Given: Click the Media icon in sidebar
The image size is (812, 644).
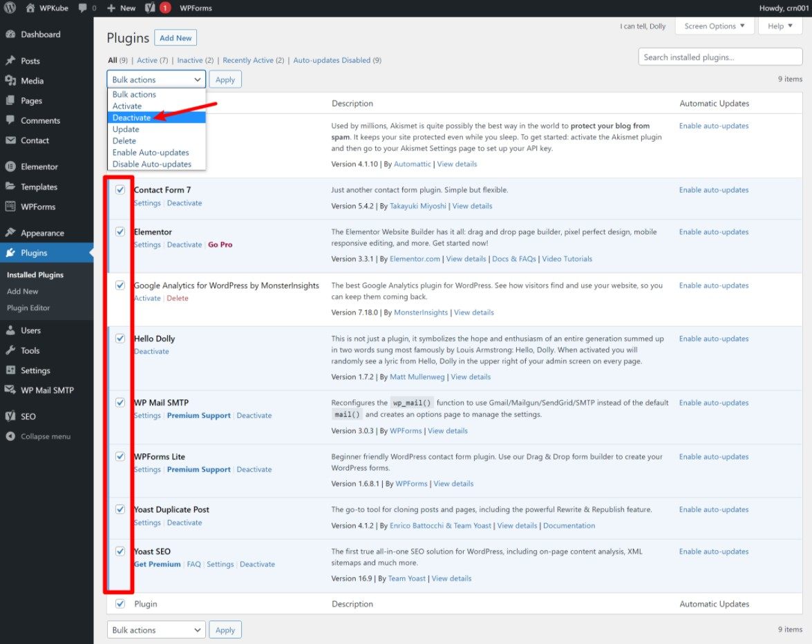Looking at the screenshot, I should [10, 80].
